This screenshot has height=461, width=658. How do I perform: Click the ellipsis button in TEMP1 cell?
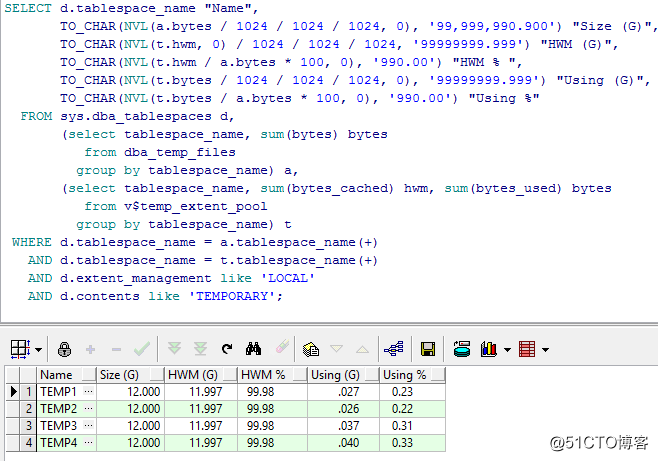(x=88, y=391)
